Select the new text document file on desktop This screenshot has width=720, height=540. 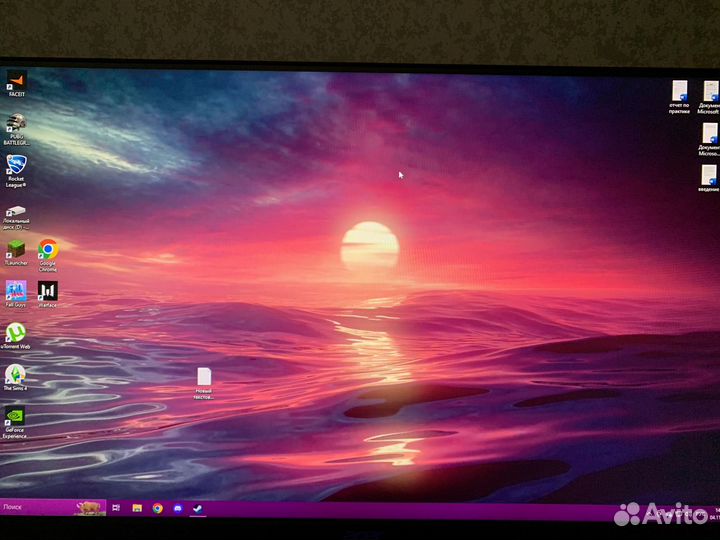tap(204, 383)
